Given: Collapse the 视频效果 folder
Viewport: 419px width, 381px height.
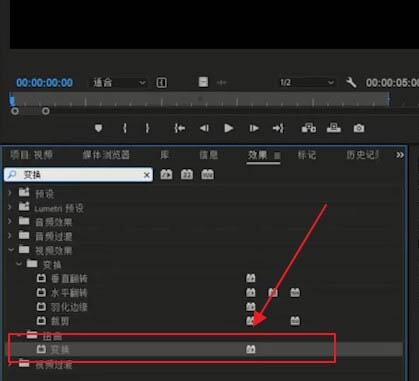Looking at the screenshot, I should pyautogui.click(x=11, y=250).
